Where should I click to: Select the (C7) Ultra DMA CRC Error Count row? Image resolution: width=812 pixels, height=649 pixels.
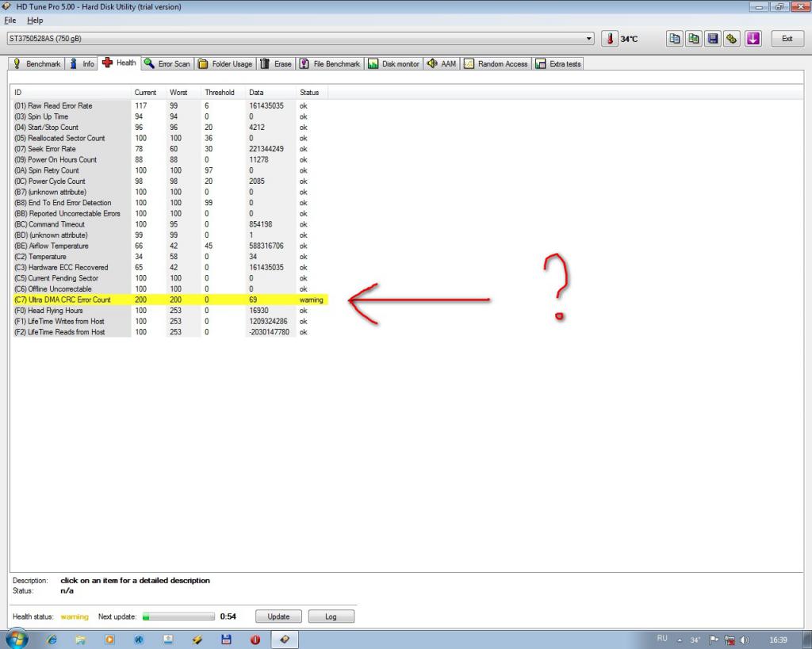[171, 300]
